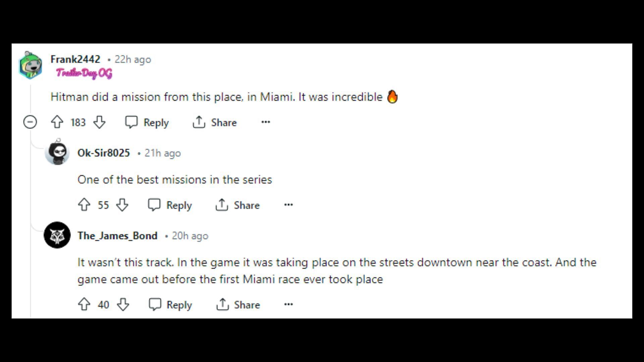
Task: Open more options on Frank2442's post via ellipsis
Action: click(265, 122)
